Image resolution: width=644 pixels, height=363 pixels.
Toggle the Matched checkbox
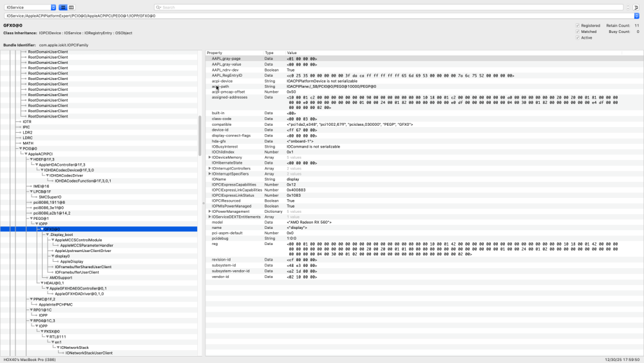tap(578, 32)
